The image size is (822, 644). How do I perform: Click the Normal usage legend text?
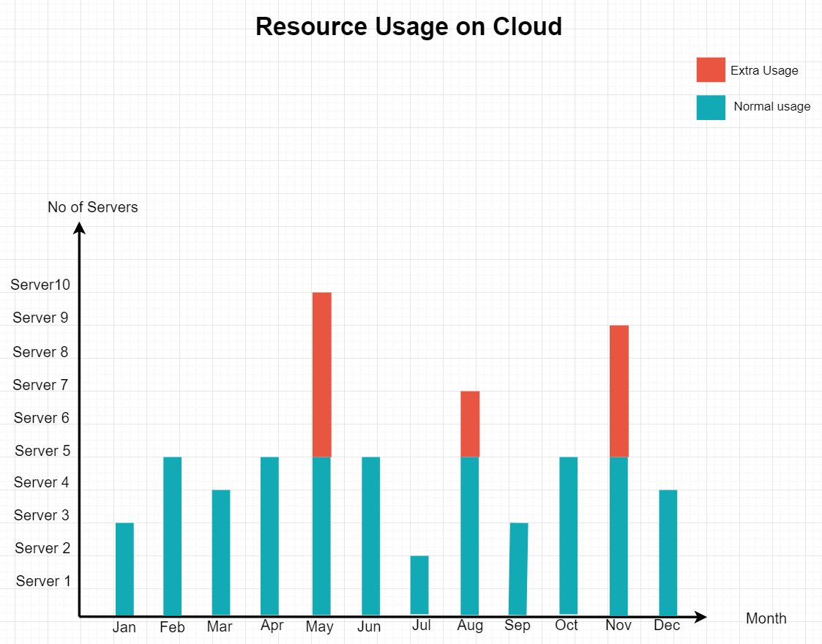pyautogui.click(x=771, y=107)
